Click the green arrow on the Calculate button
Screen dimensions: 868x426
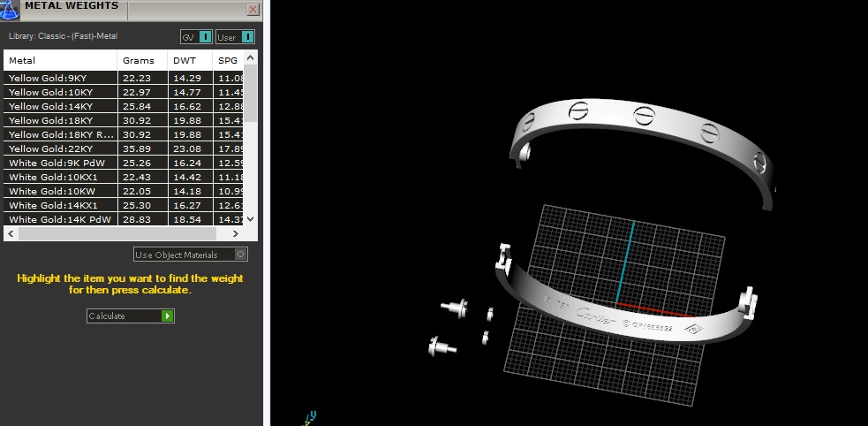[168, 316]
